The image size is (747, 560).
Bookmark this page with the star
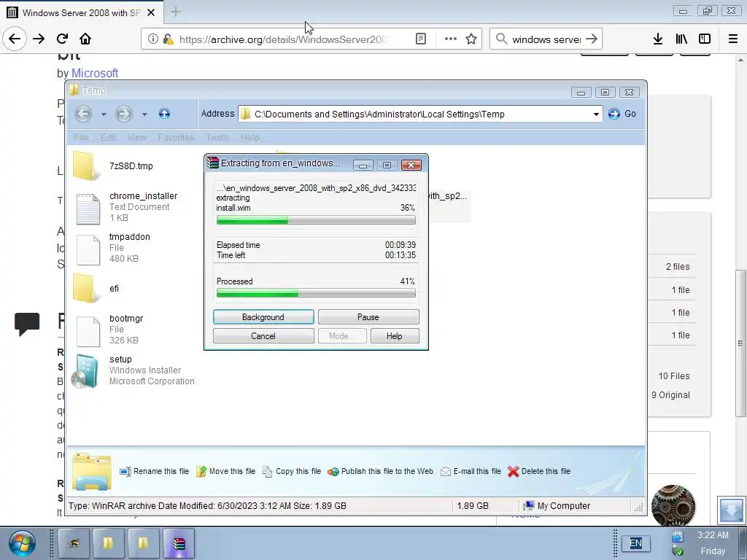[471, 39]
